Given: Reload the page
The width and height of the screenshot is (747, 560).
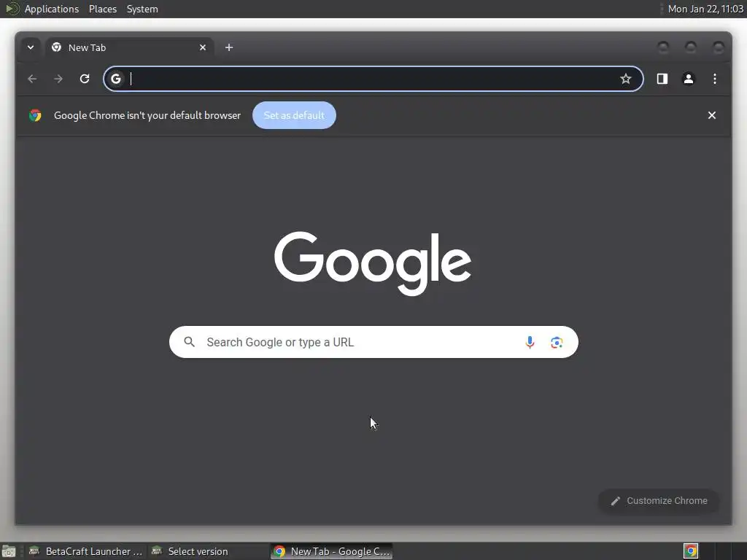Looking at the screenshot, I should coord(85,79).
